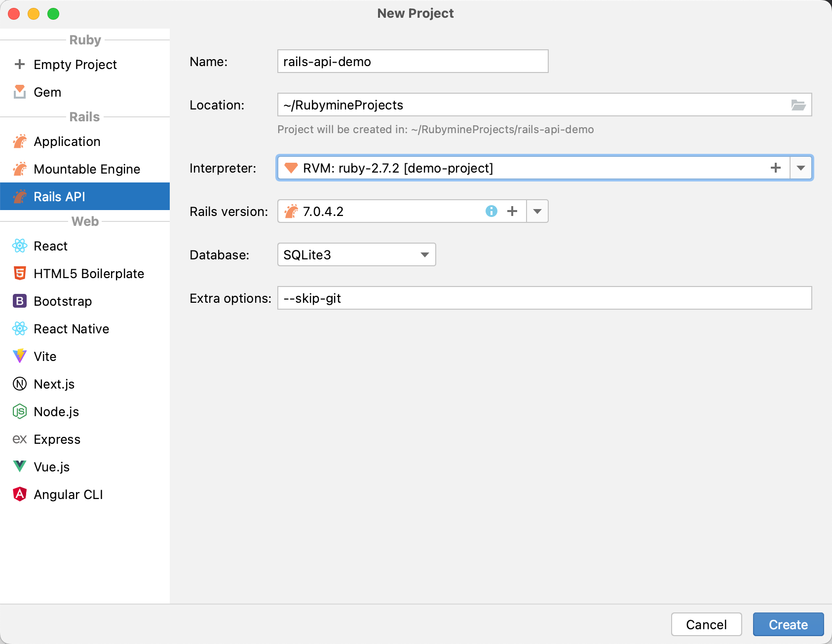This screenshot has height=644, width=832.
Task: Select Angular CLI project type
Action: pyautogui.click(x=85, y=494)
